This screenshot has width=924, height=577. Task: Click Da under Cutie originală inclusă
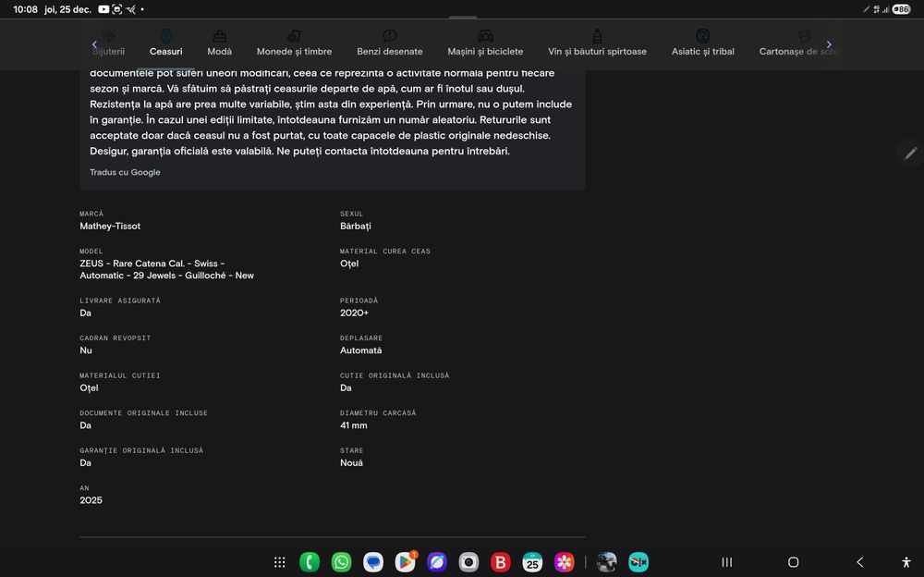pos(346,388)
